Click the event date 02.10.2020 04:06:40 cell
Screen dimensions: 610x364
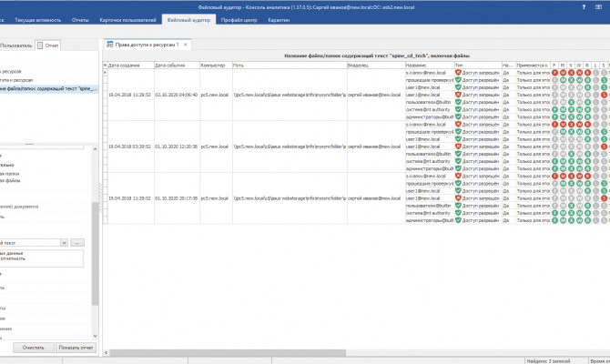click(177, 95)
